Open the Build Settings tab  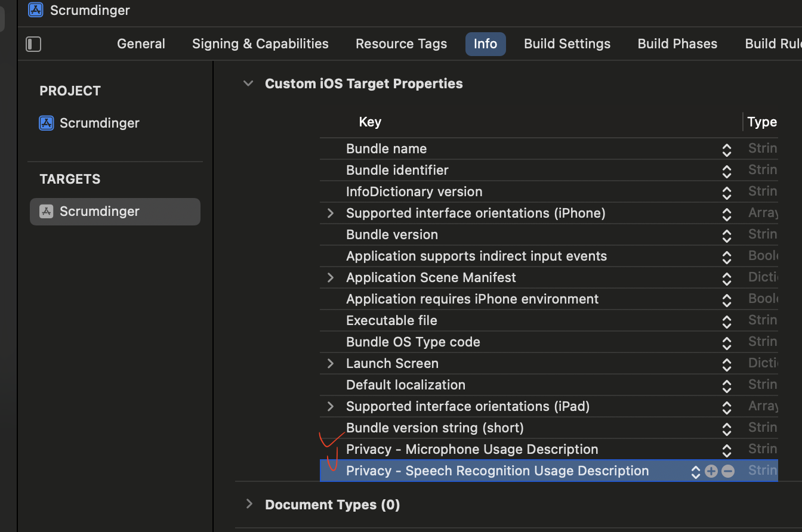tap(567, 44)
